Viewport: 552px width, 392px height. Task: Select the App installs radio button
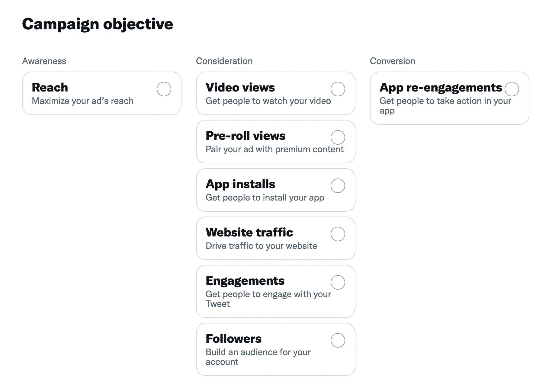[337, 186]
